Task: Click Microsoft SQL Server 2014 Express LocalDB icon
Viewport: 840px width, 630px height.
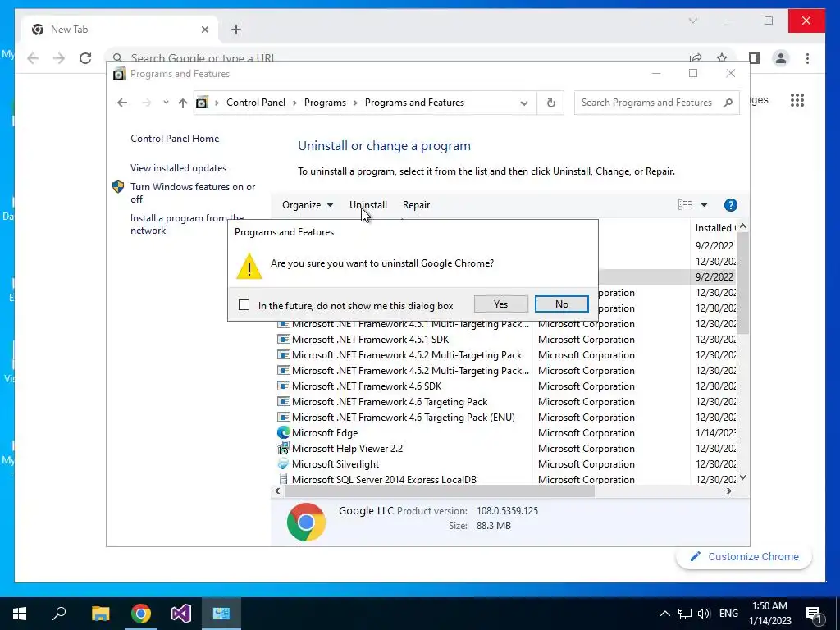Action: [283, 479]
